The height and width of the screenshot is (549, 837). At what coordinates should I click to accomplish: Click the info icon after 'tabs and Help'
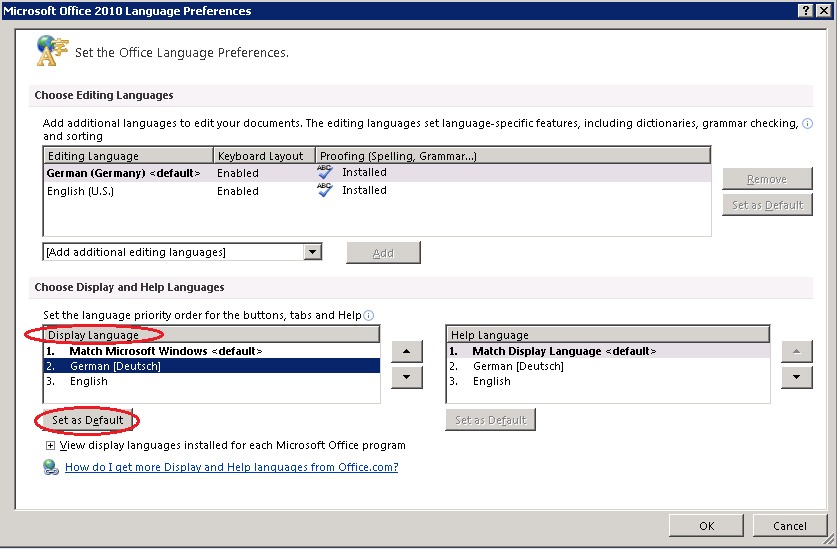[369, 315]
